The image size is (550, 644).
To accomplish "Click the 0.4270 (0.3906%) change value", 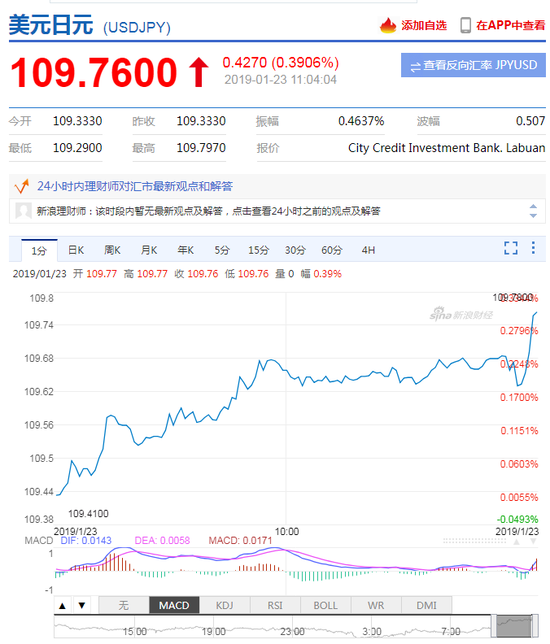I will click(x=281, y=62).
